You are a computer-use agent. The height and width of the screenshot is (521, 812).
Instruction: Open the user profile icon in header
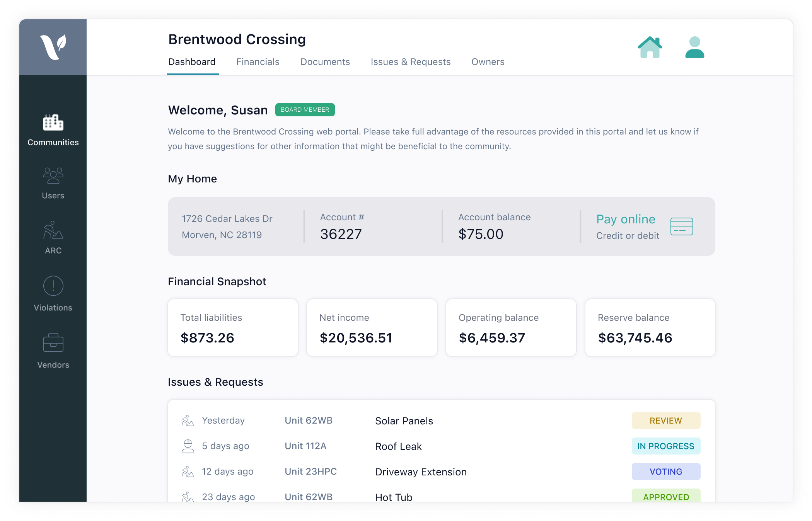tap(694, 47)
